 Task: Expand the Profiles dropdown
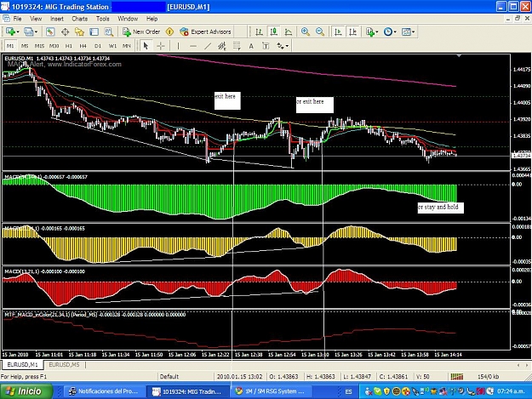pyautogui.click(x=36, y=31)
